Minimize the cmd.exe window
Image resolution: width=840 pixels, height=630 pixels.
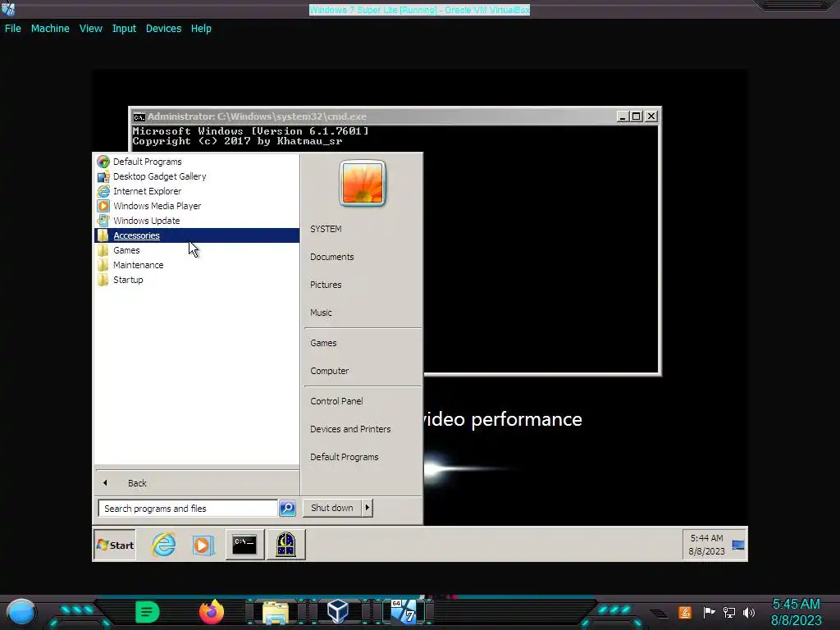pyautogui.click(x=622, y=116)
